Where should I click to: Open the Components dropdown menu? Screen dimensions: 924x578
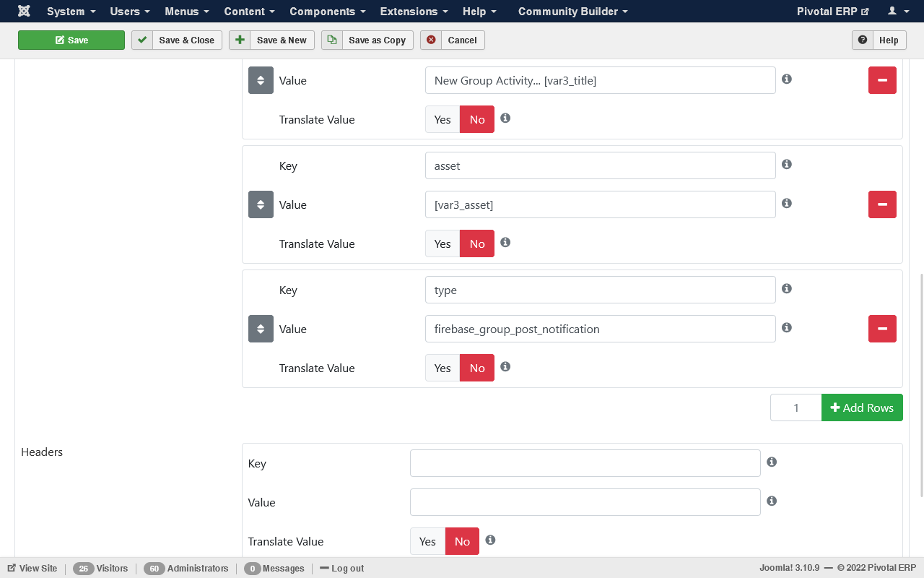(327, 11)
